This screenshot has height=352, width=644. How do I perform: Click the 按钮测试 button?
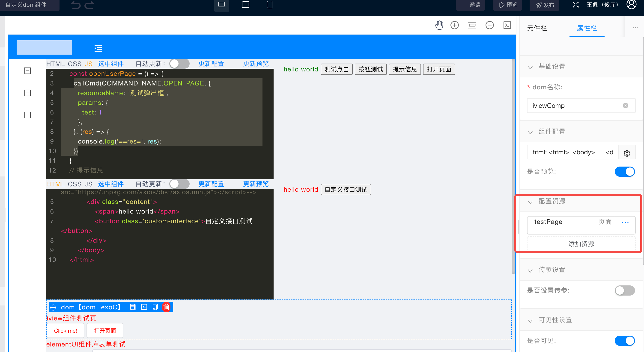click(x=370, y=69)
